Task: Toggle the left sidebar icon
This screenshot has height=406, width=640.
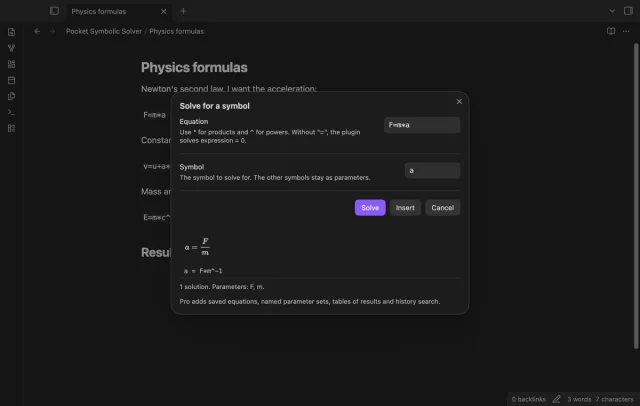Action: 54,11
